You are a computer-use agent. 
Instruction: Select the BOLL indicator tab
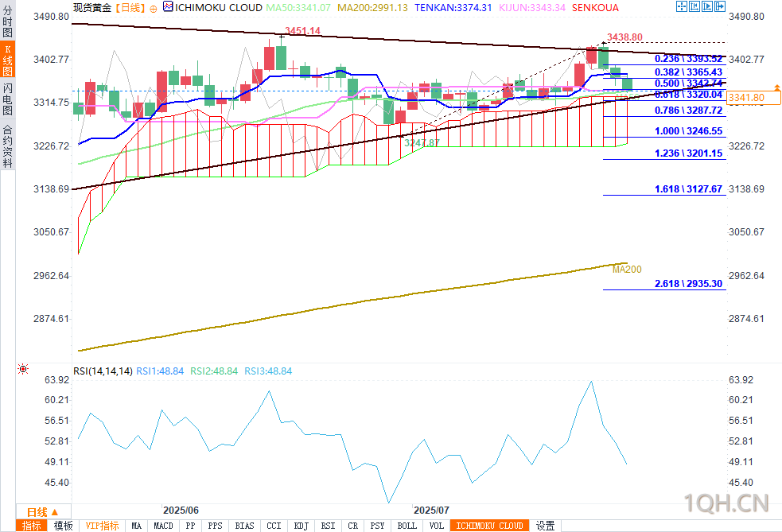coord(407,526)
